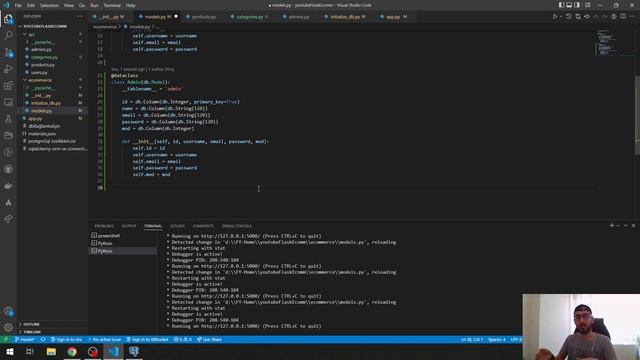Open the Manage gear menu
This screenshot has height=360, width=640.
pyautogui.click(x=8, y=327)
